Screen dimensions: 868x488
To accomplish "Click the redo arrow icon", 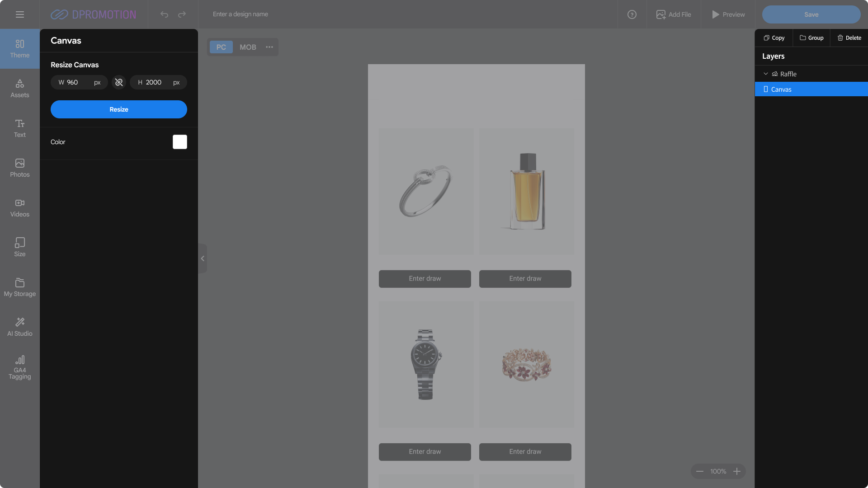I will click(x=182, y=14).
